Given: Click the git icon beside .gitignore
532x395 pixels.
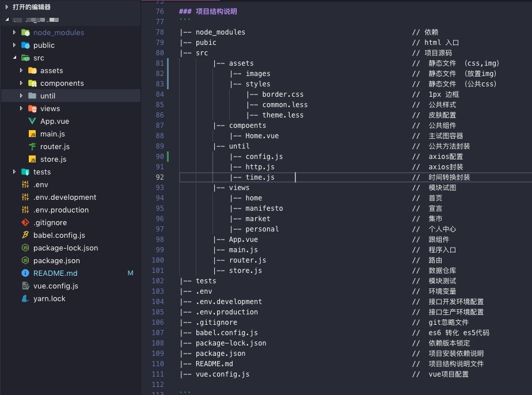Looking at the screenshot, I should [25, 223].
